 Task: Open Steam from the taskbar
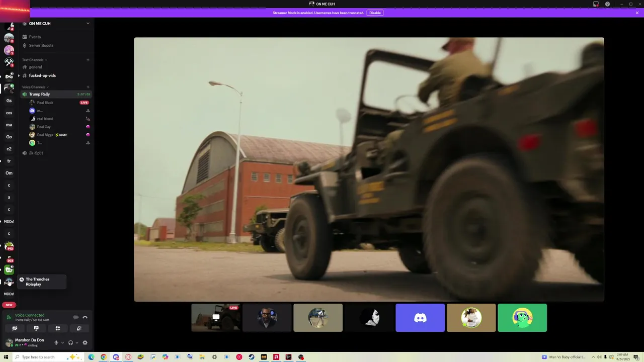click(x=252, y=357)
